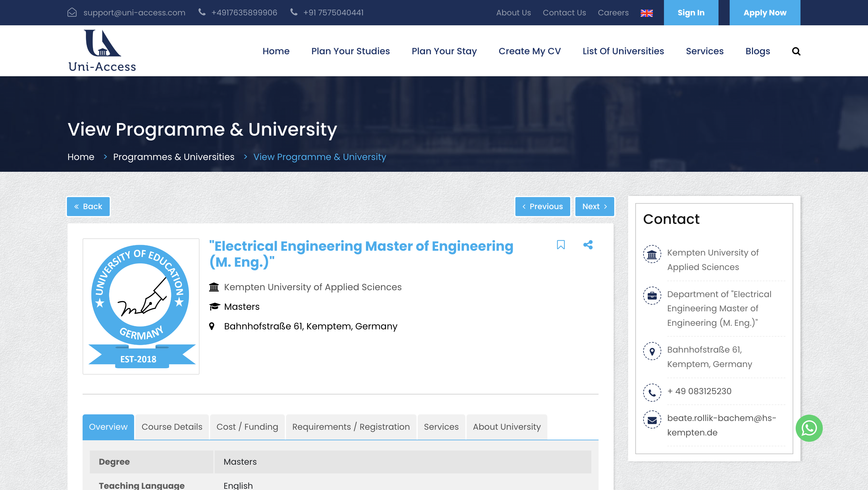
Task: Switch to the Services tab below programme
Action: pos(441,427)
